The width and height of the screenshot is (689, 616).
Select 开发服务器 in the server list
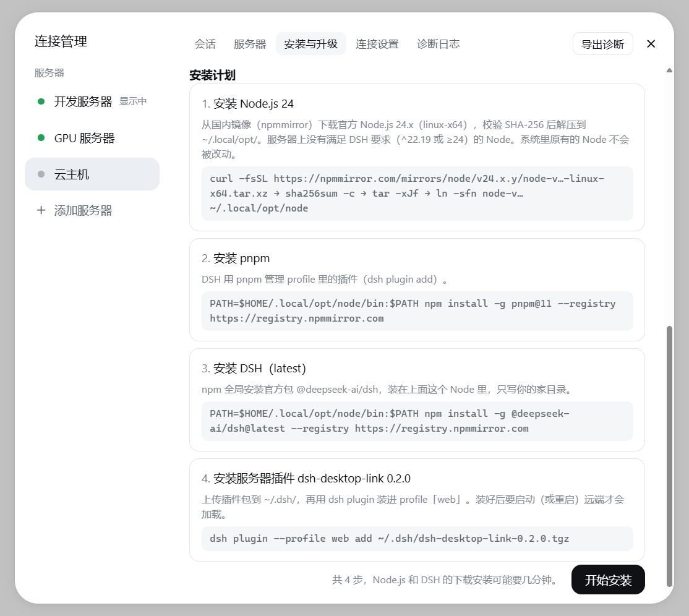coord(92,101)
